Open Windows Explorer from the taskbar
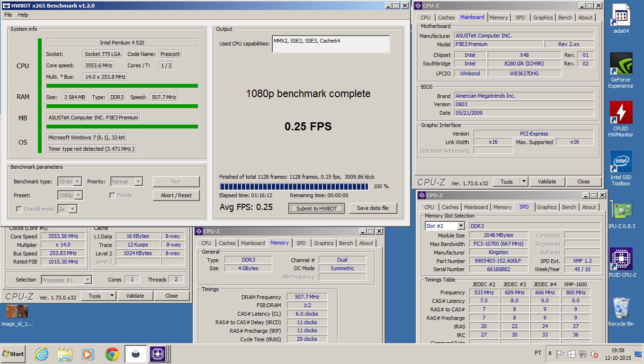 [x=64, y=354]
